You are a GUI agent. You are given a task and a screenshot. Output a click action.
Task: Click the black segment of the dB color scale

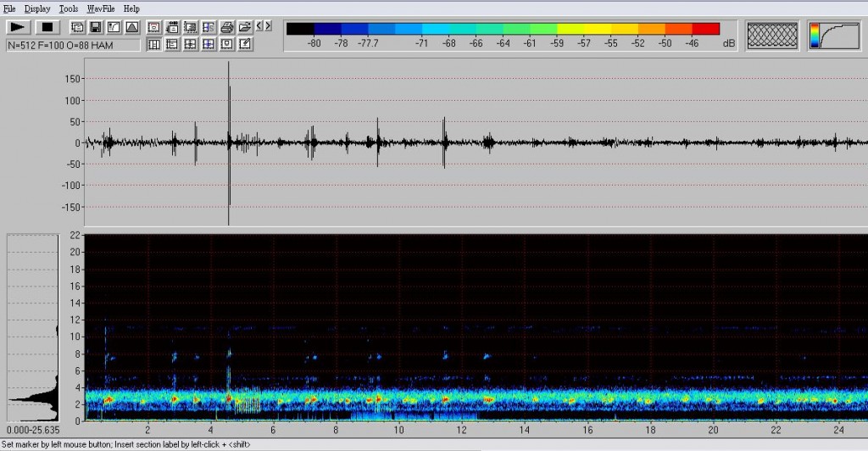click(x=300, y=29)
